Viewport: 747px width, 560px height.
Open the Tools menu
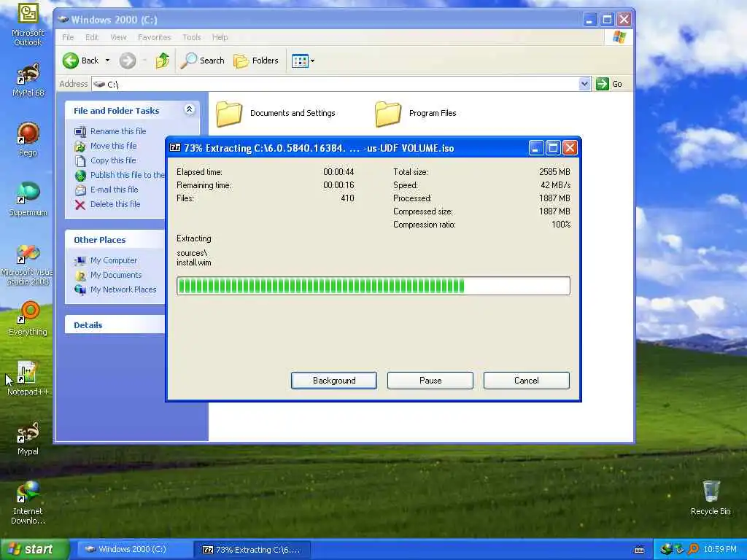tap(192, 37)
